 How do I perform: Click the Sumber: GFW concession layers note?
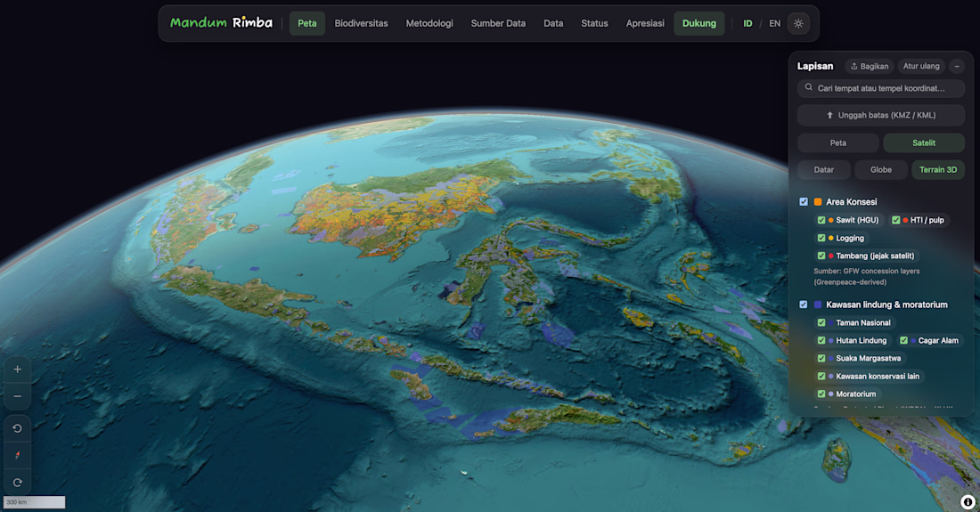point(866,277)
